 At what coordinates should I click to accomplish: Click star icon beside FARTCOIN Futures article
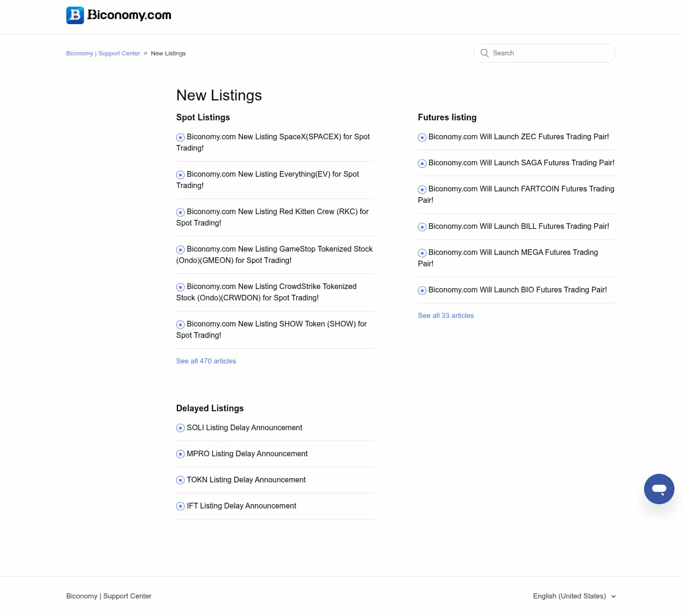click(422, 190)
